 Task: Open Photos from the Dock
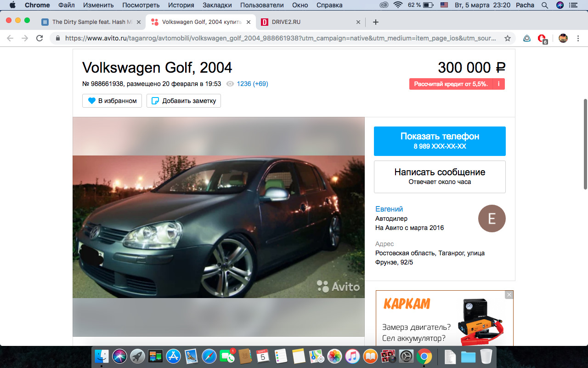(334, 356)
